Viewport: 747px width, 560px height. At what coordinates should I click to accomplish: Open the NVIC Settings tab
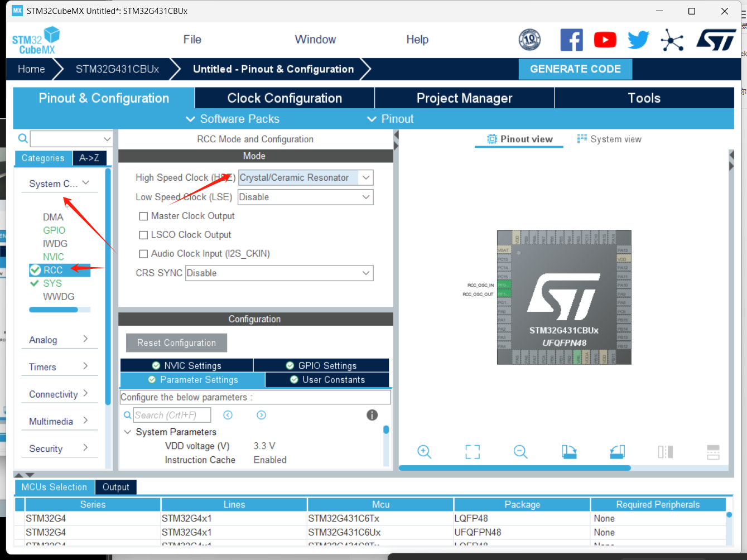(x=187, y=365)
